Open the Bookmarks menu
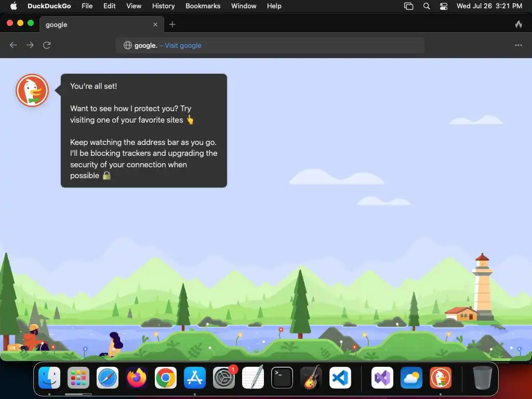Image resolution: width=532 pixels, height=399 pixels. [203, 6]
